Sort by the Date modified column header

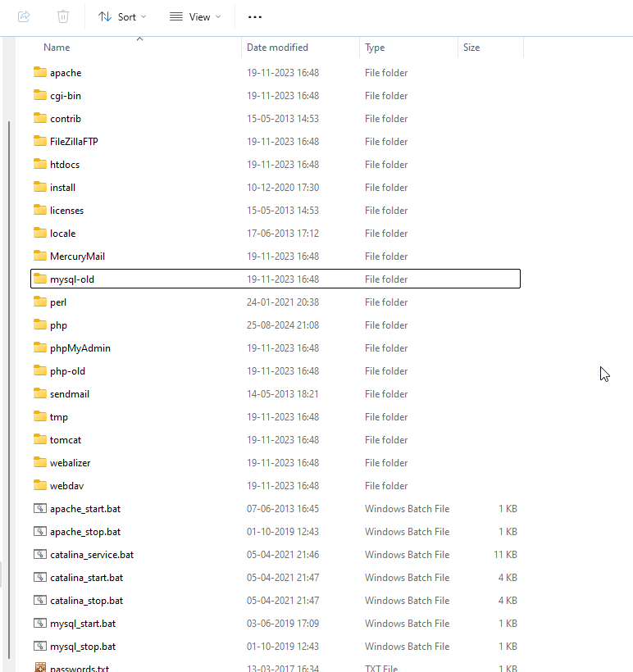[x=277, y=48]
